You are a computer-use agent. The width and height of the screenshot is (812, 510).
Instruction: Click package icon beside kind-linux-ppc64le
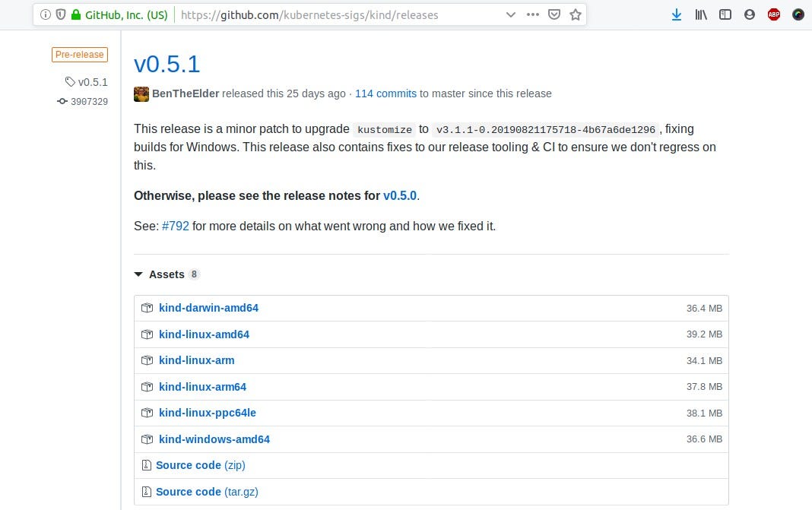[147, 413]
